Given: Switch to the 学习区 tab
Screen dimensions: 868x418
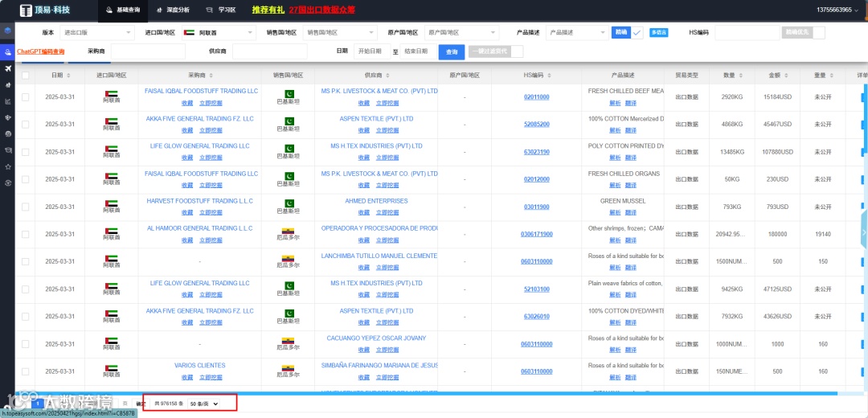Looking at the screenshot, I should (x=220, y=10).
